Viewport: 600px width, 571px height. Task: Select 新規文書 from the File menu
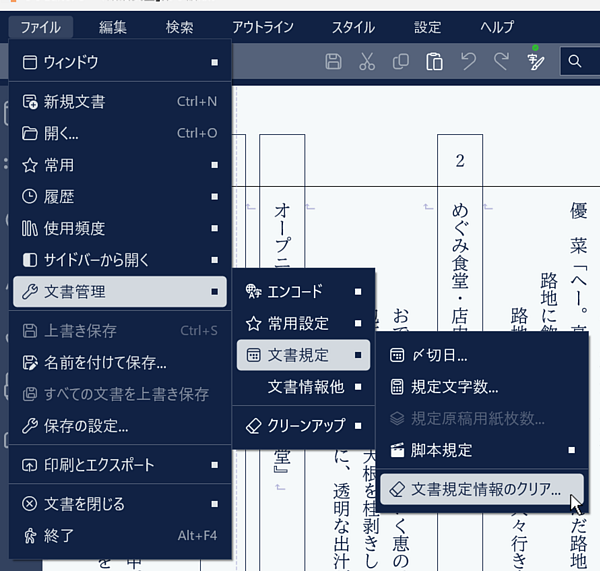click(x=120, y=102)
